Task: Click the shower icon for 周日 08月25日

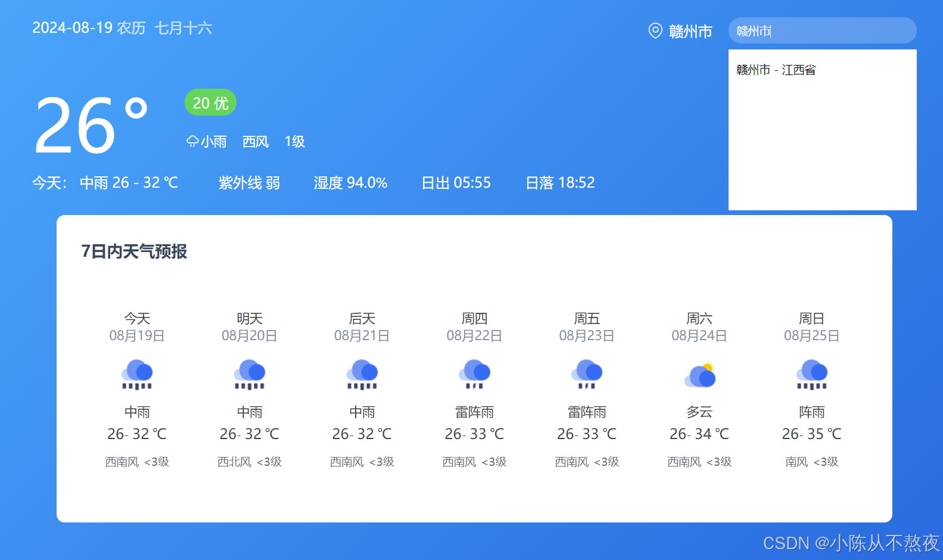Action: (x=812, y=374)
